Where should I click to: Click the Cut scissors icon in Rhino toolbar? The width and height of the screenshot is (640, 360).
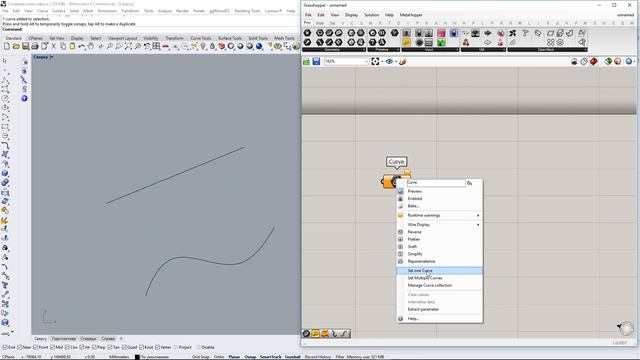(53, 47)
